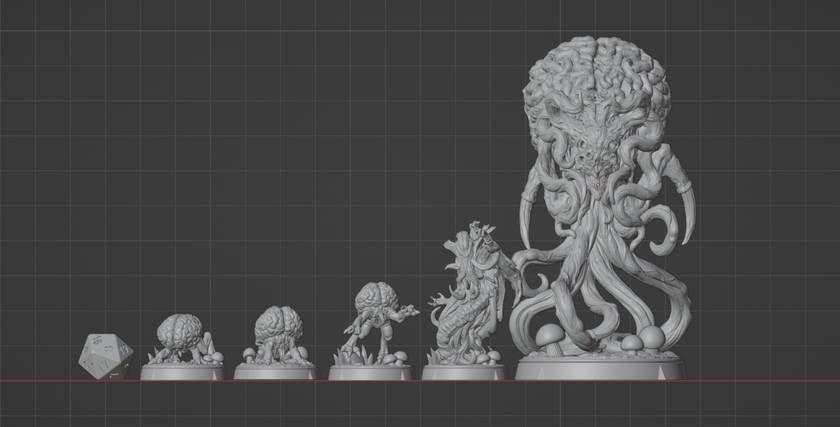Click the mushrooms on the walking brain's base
The height and width of the screenshot is (427, 840).
[396, 358]
